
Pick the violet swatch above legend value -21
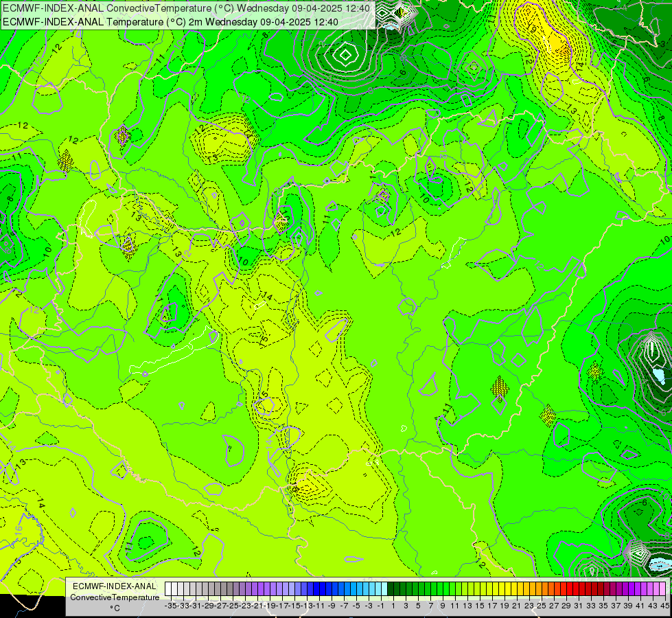(x=255, y=589)
